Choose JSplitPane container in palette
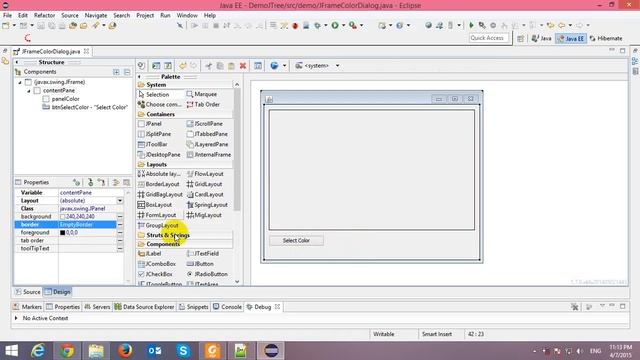 coord(154,134)
